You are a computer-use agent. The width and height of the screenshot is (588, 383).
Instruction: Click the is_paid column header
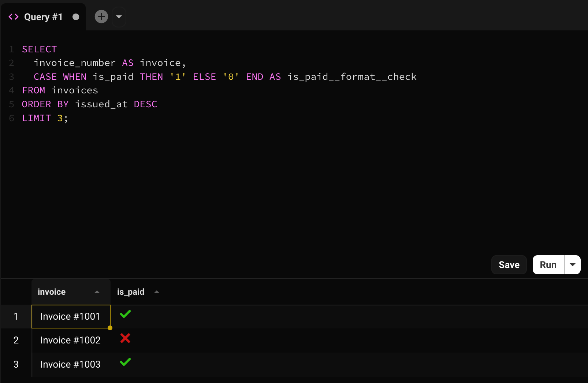(130, 292)
